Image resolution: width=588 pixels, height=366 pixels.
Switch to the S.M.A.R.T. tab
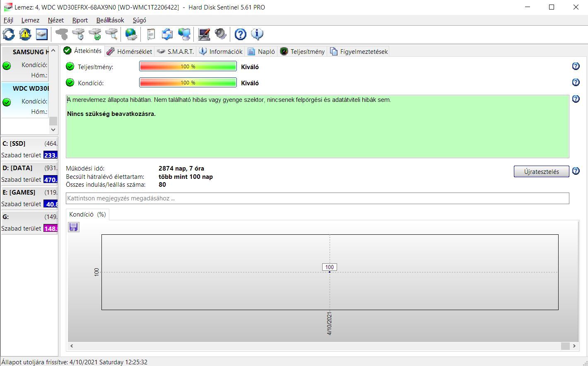[176, 51]
